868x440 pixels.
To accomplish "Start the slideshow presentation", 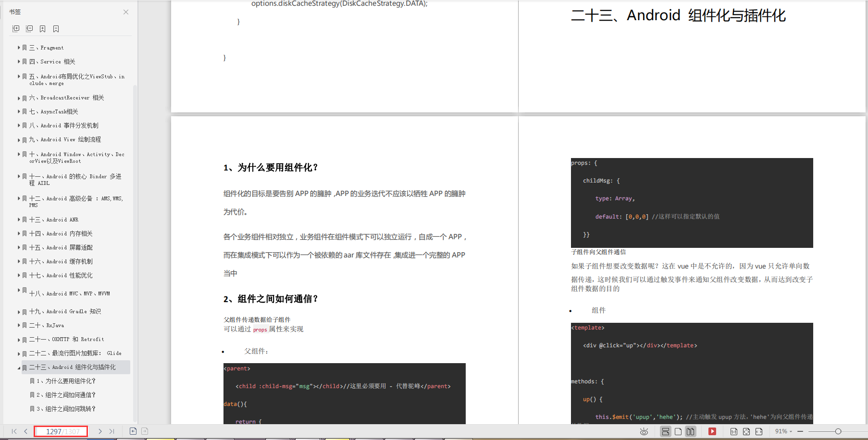I will (x=712, y=431).
